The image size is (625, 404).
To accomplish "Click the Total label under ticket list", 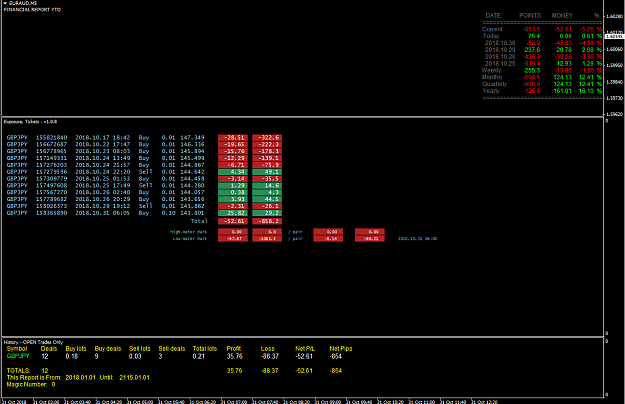I will [199, 221].
